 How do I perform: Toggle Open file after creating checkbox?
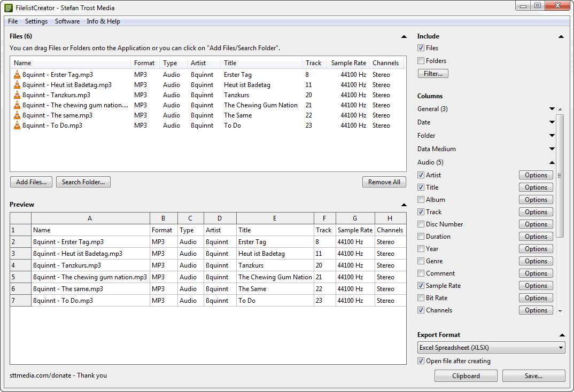pos(421,361)
